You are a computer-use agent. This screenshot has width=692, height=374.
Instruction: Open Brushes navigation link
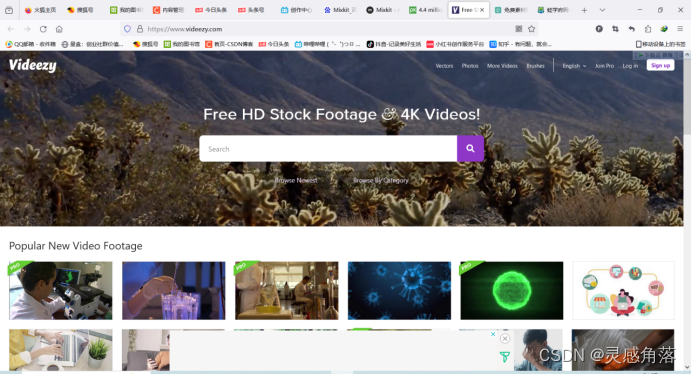[535, 66]
